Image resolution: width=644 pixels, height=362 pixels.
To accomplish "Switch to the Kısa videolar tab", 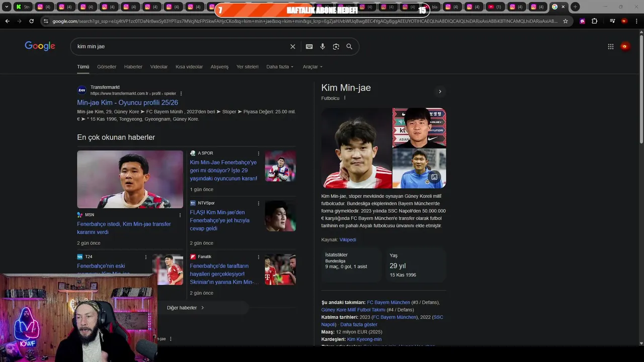I will click(189, 67).
